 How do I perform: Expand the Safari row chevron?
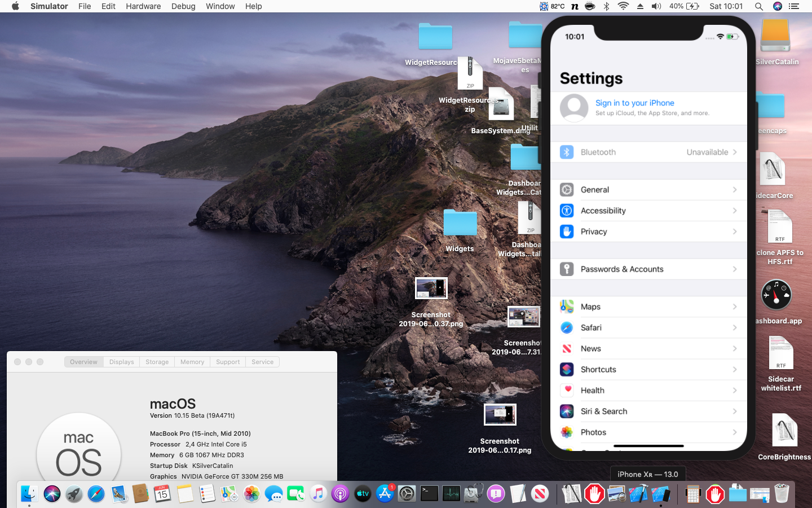click(x=735, y=327)
